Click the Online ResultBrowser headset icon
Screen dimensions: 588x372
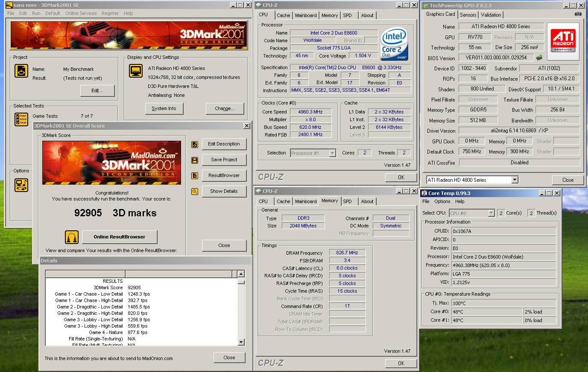[72, 237]
